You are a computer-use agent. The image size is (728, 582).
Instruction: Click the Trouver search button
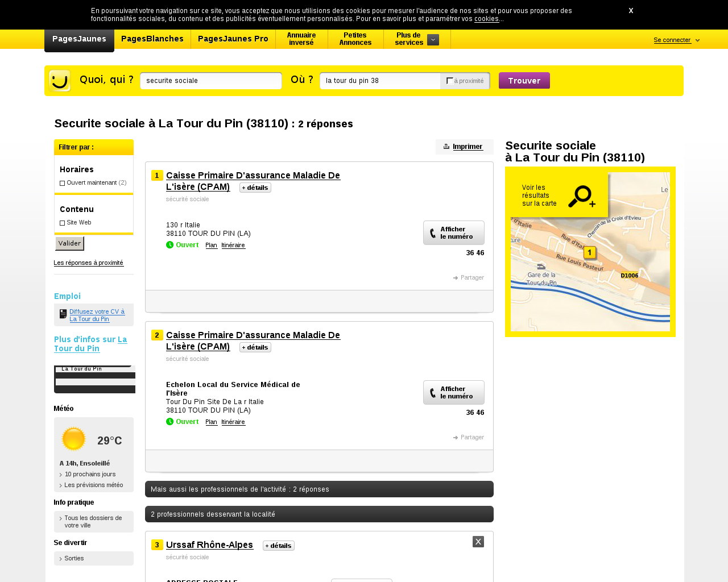524,81
